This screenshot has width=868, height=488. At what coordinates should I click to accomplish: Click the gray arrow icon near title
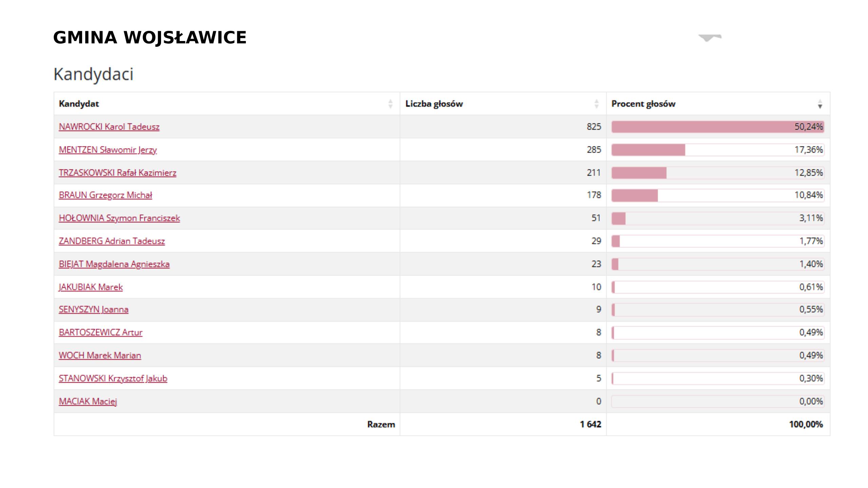click(710, 38)
